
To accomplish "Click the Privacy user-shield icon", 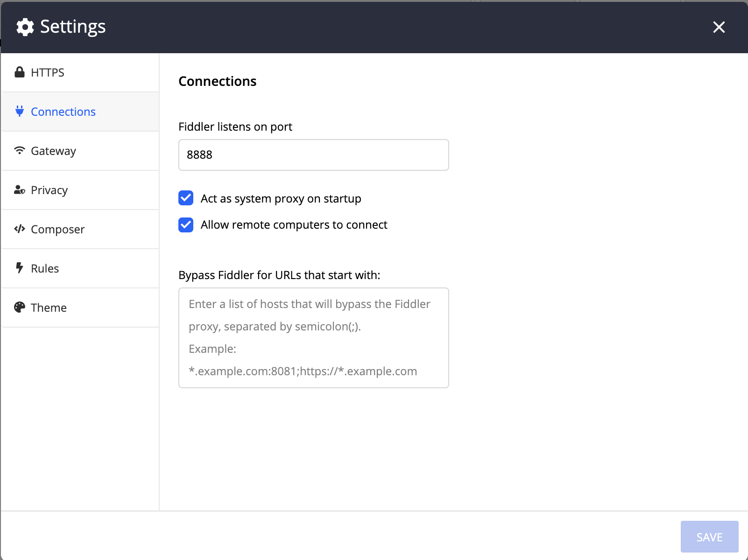I will 20,190.
